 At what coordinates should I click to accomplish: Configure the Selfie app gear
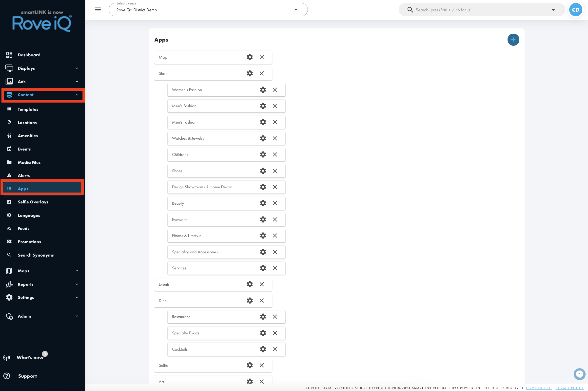click(x=250, y=365)
